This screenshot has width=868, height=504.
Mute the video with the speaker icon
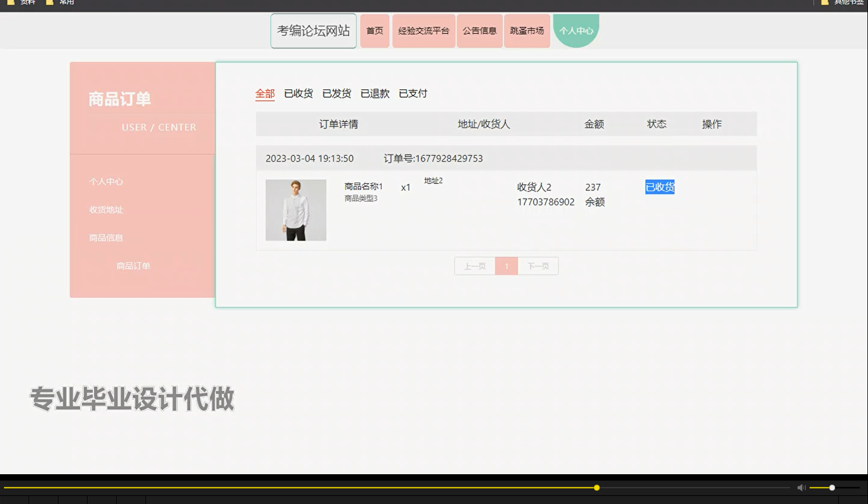pos(801,487)
